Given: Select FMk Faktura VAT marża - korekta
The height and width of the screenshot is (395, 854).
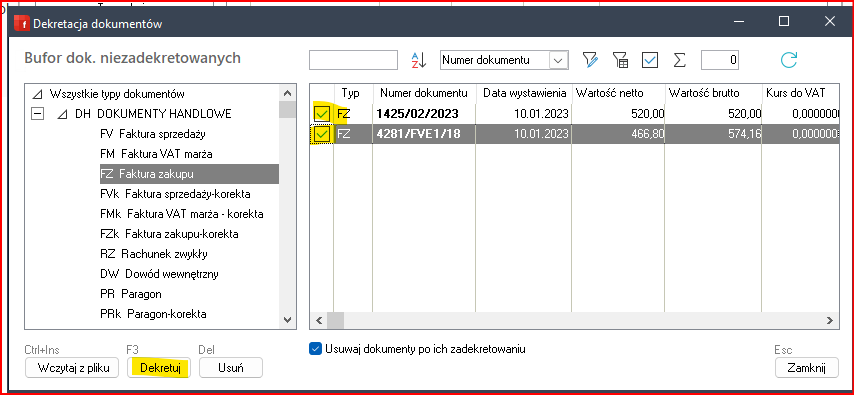Looking at the screenshot, I should click(182, 214).
